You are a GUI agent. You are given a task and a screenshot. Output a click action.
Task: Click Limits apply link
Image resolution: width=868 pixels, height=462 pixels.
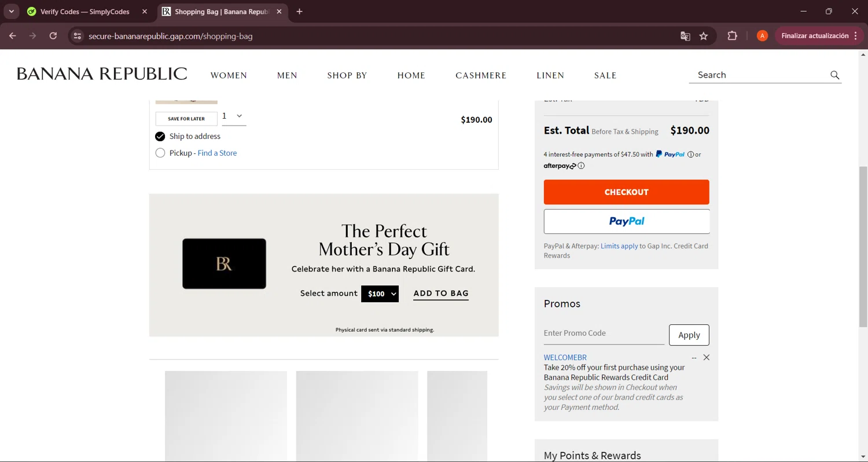619,246
